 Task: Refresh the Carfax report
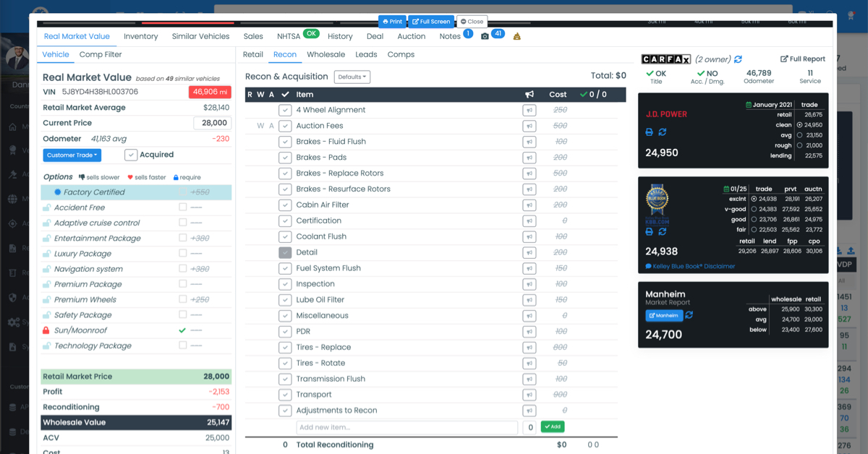(738, 59)
